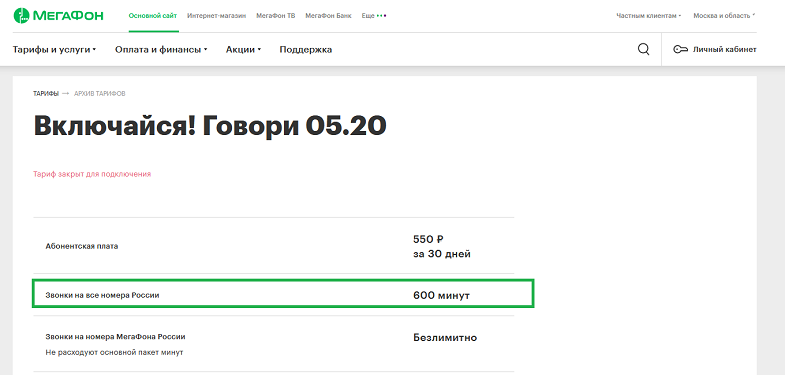Screen dimensions: 785x375
Task: Expand the Тарифы и услуги menu
Action: pos(54,50)
